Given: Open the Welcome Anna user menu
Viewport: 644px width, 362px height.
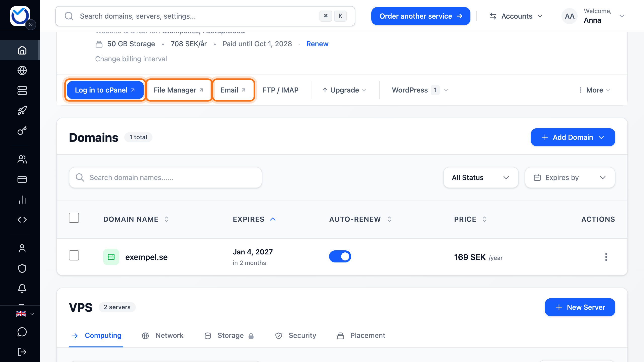Looking at the screenshot, I should (593, 16).
